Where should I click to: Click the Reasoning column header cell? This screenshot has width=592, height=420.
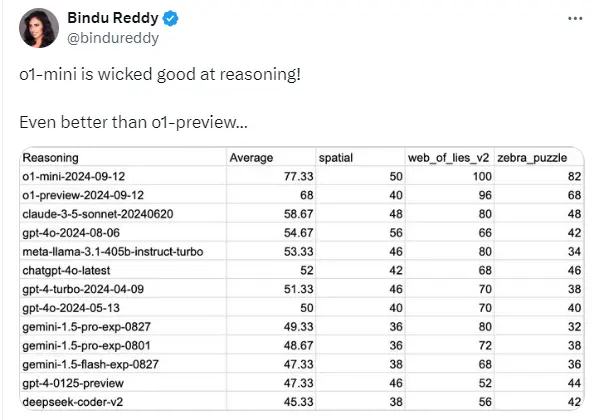(123, 158)
